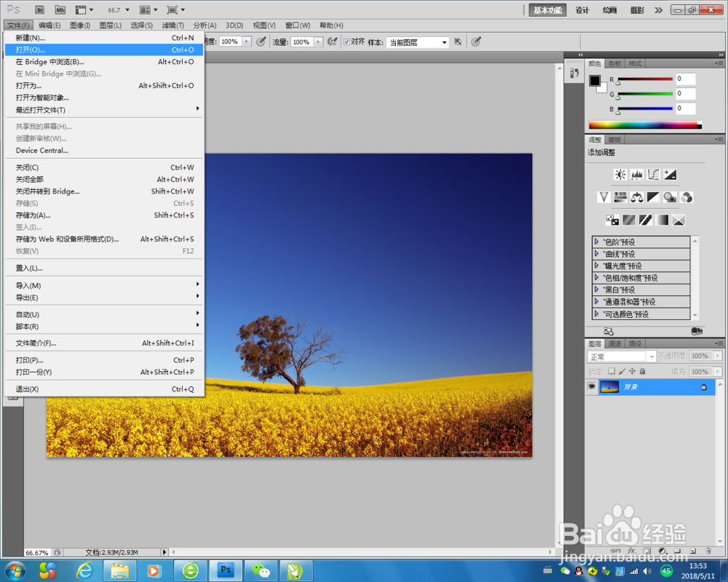728x582 pixels.
Task: Add a Hue/Saturation adjustment
Action: point(620,197)
